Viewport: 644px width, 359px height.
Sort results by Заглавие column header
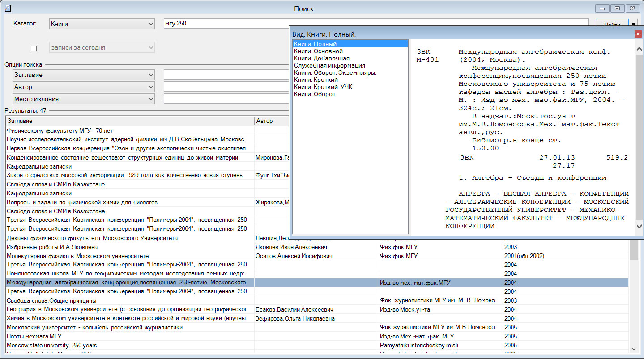[x=129, y=121]
